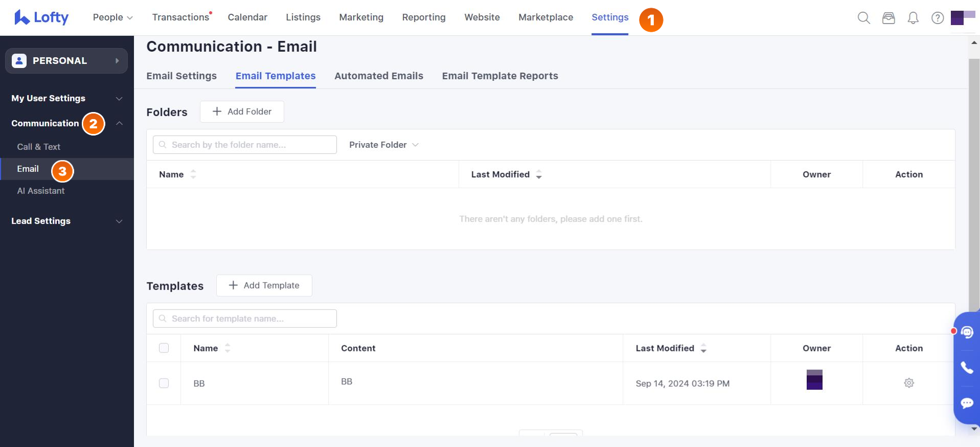Expand Lead Settings in the sidebar
Screen dimensions: 980x447
pos(66,221)
